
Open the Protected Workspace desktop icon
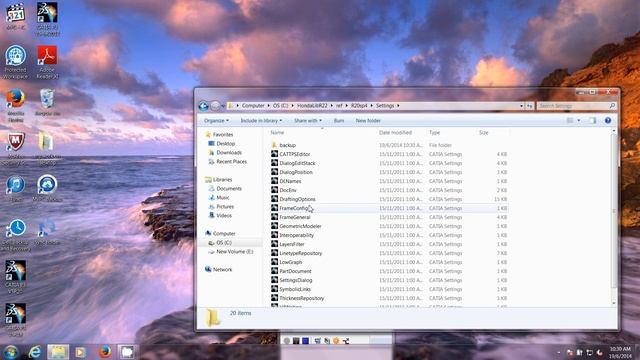16,56
